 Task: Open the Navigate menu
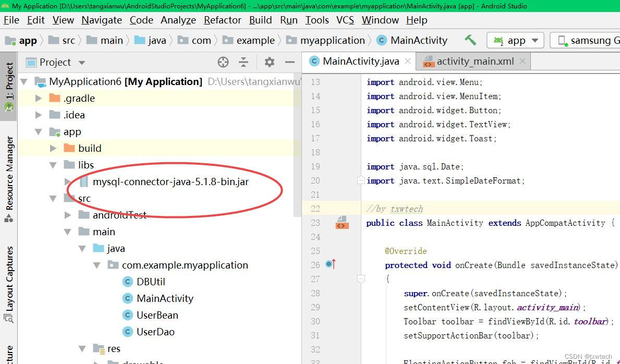[x=102, y=20]
